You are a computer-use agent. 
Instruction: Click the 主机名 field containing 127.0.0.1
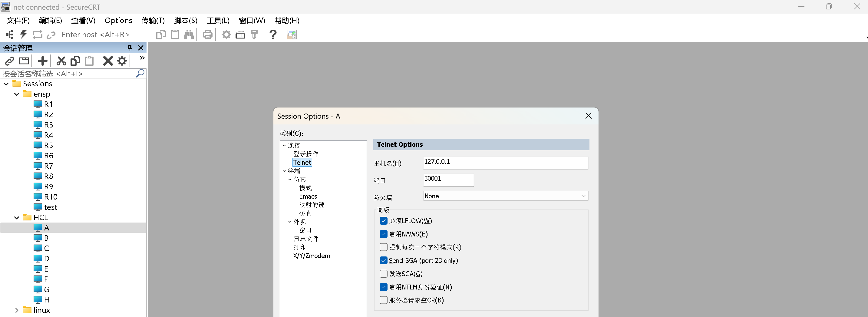pos(505,163)
